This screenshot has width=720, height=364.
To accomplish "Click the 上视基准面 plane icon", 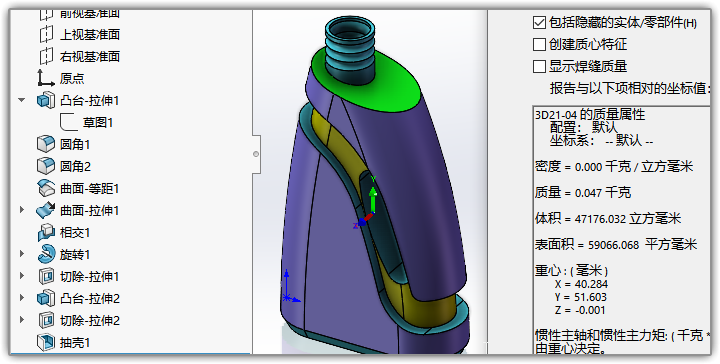I will click(x=46, y=34).
